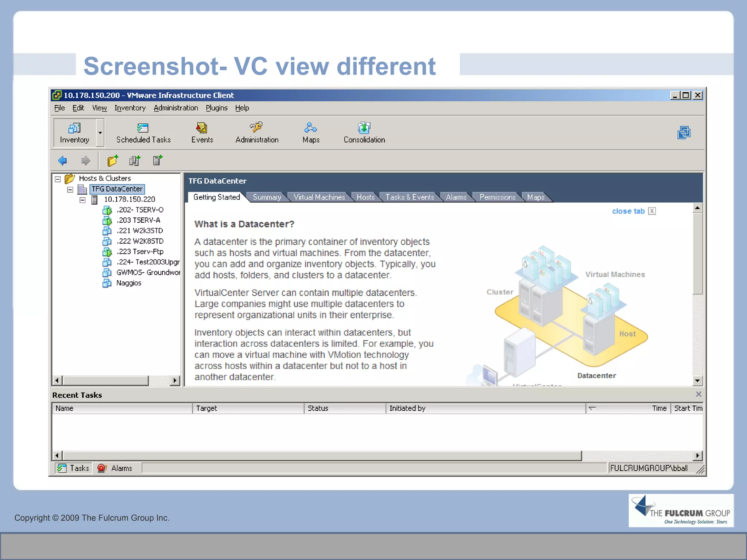Sort Recent Tasks by Name column

pyautogui.click(x=122, y=408)
